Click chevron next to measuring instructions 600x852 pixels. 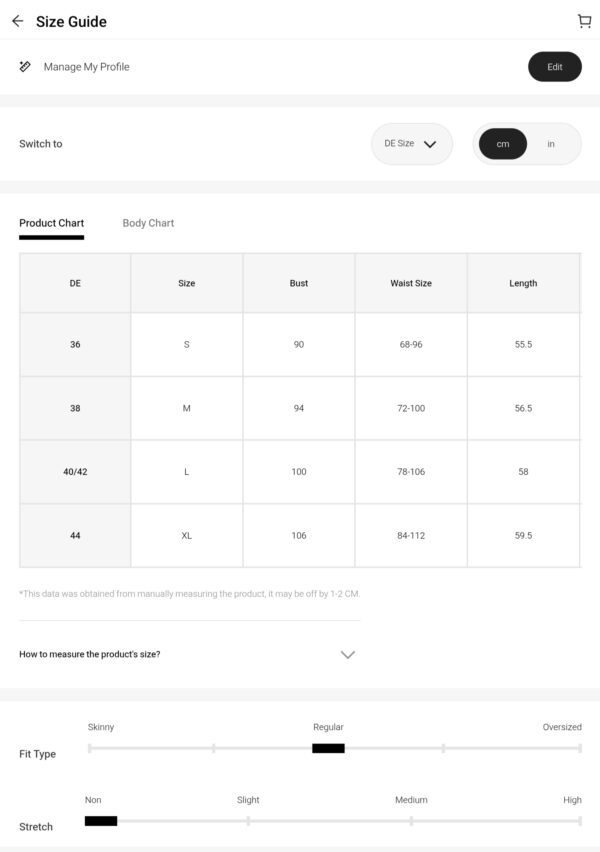pyautogui.click(x=348, y=654)
